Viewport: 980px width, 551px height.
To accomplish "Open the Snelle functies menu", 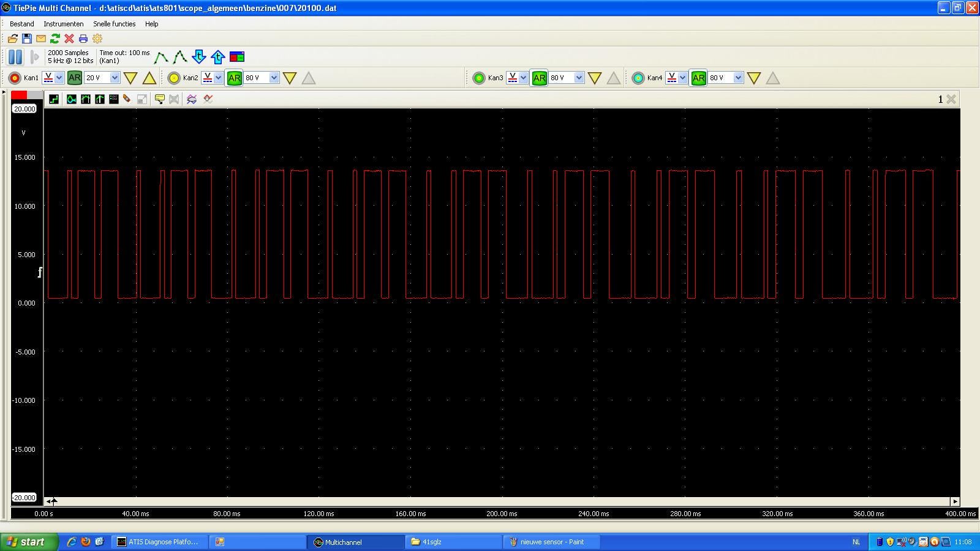I will [x=115, y=24].
